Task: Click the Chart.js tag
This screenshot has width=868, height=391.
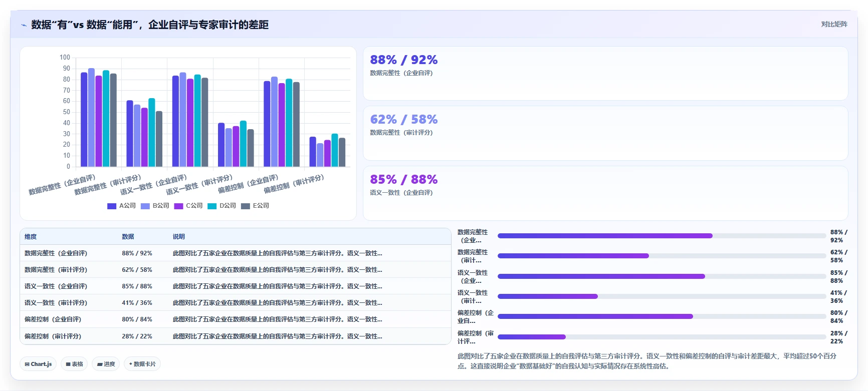Action: pos(39,364)
